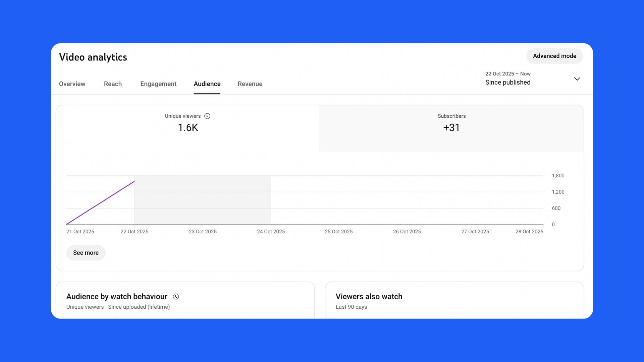Expand the date range chevron
Screen dimensions: 644x362
click(x=577, y=79)
